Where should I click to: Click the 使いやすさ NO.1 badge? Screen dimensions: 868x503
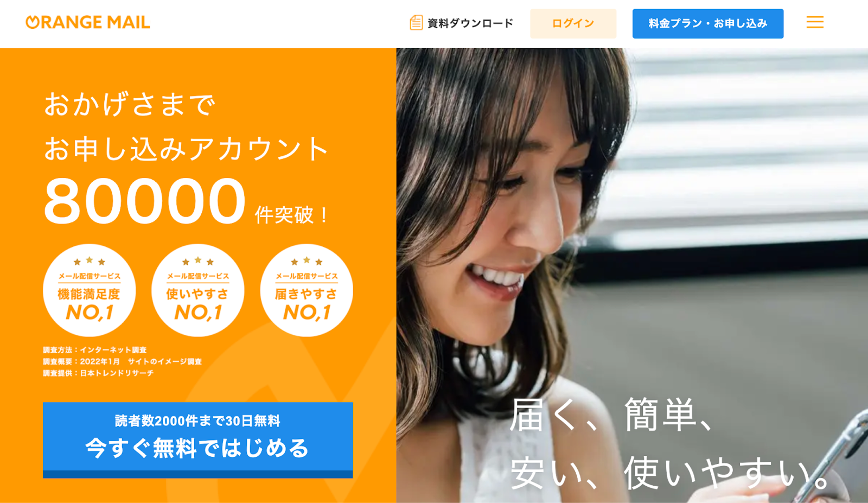[x=198, y=290]
